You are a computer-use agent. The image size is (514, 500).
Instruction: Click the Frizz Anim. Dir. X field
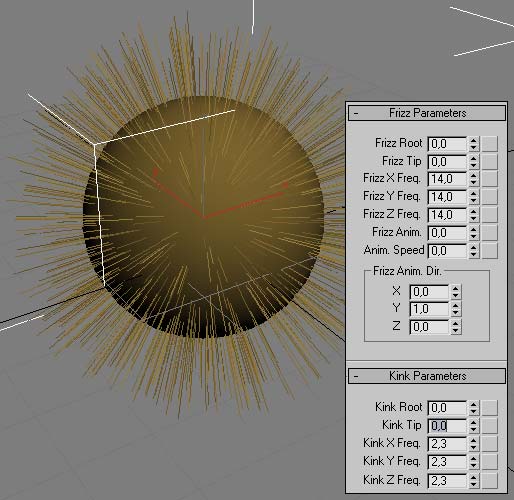(x=429, y=292)
